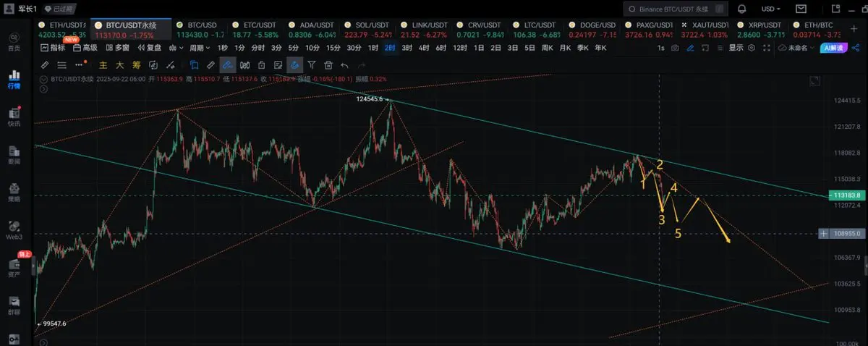Click the 113183.8 current price label
Screen dimensions: 868x346
coord(846,195)
